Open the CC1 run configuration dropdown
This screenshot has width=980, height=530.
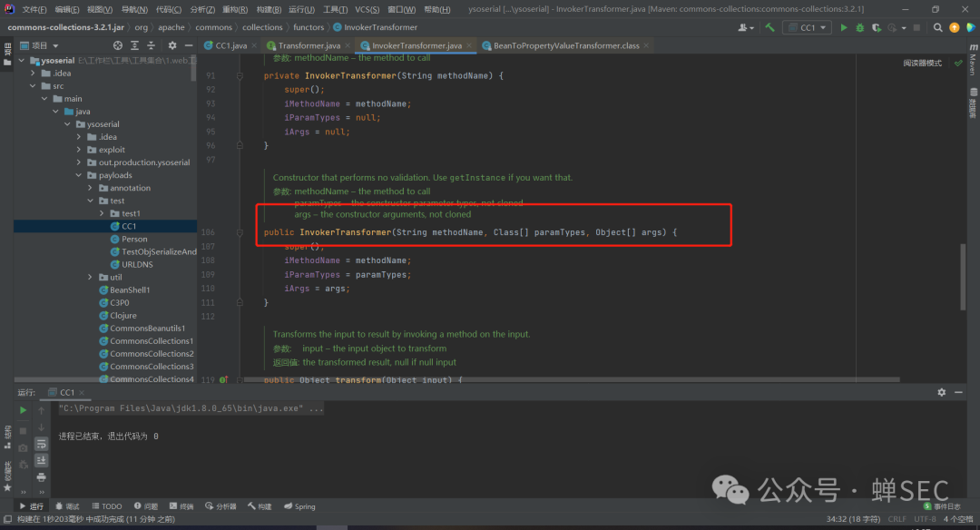click(x=807, y=27)
